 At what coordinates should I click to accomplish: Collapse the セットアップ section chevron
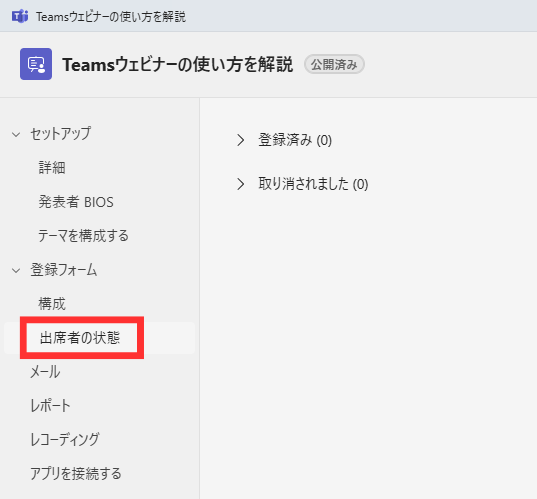click(16, 134)
